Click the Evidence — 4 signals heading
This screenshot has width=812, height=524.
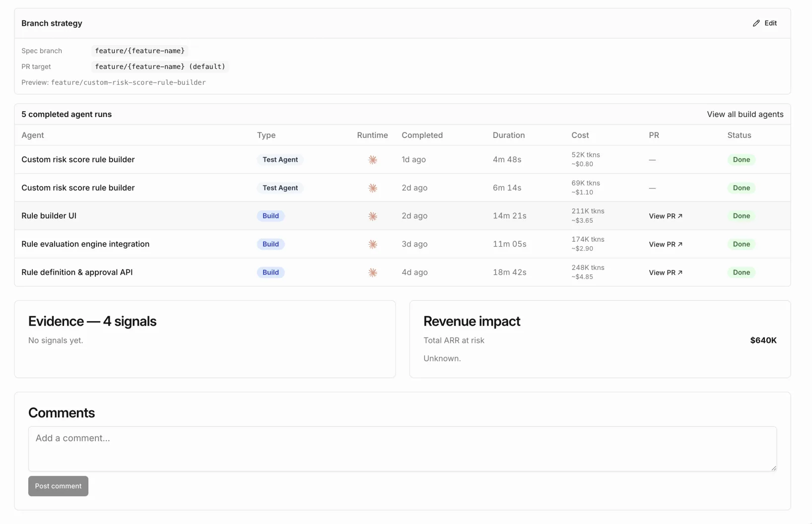click(x=92, y=322)
